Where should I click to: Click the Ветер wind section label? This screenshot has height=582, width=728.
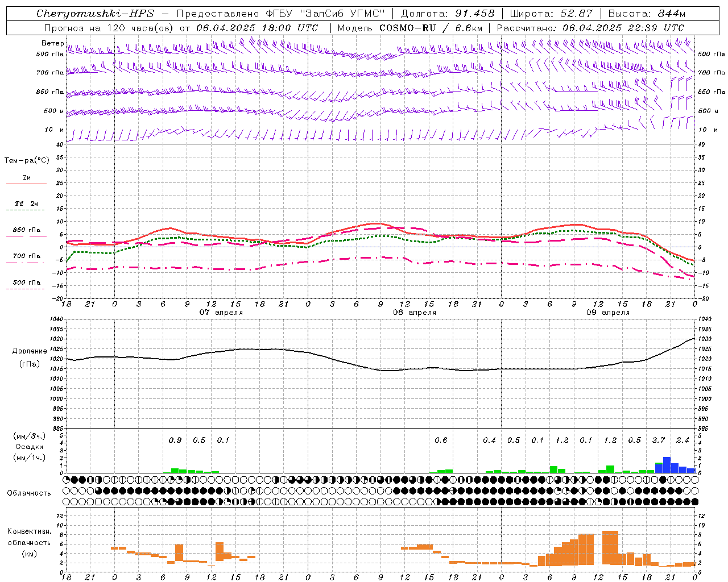pos(52,43)
